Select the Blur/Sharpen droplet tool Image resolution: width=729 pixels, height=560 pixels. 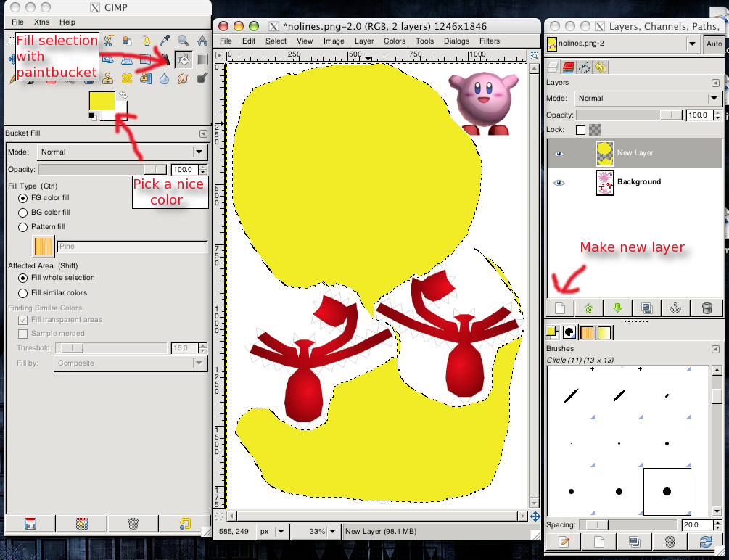tap(165, 78)
